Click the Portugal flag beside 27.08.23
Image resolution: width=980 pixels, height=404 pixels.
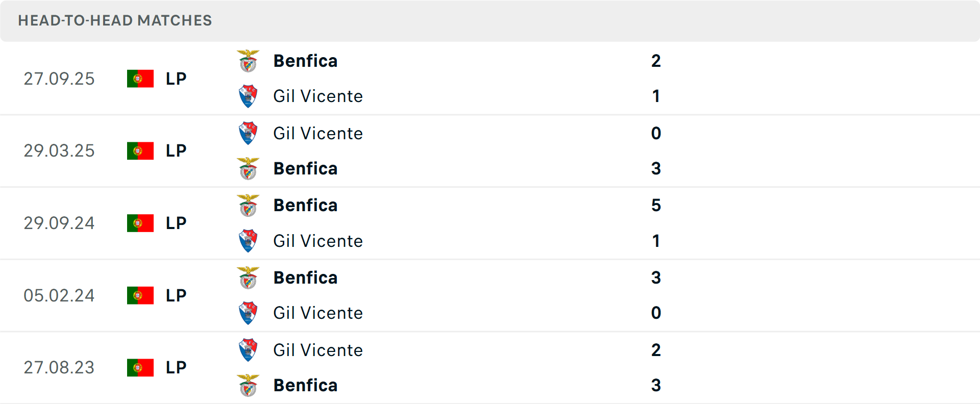pos(140,367)
